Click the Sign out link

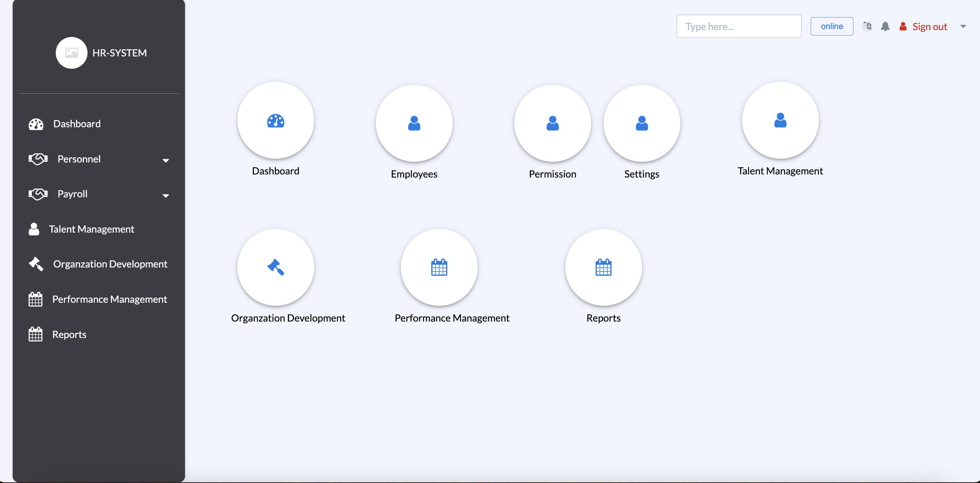929,27
